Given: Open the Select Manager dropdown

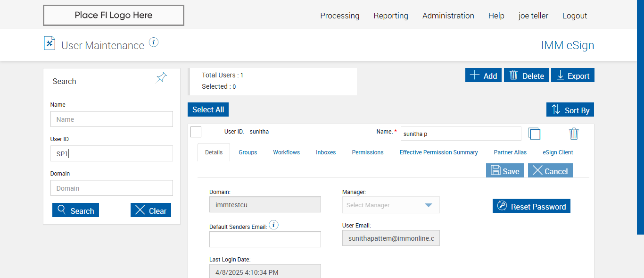Looking at the screenshot, I should point(391,205).
